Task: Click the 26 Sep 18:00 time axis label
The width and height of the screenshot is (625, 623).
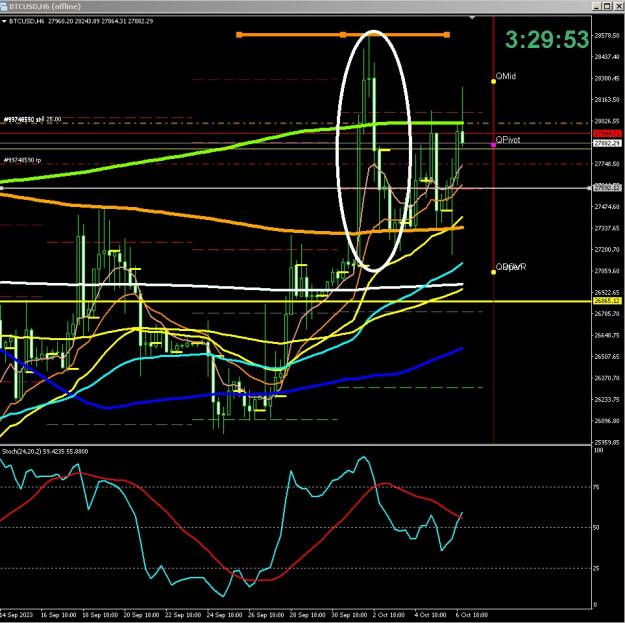Action: [x=266, y=615]
